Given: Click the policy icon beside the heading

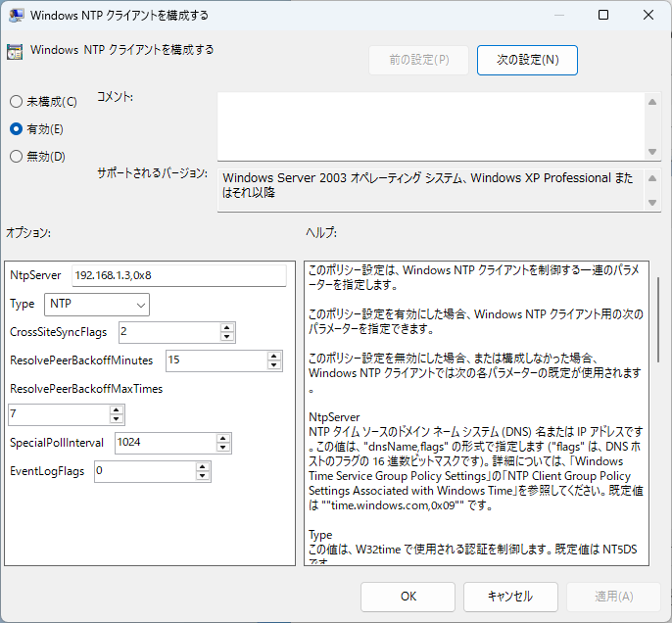Looking at the screenshot, I should click(x=15, y=51).
